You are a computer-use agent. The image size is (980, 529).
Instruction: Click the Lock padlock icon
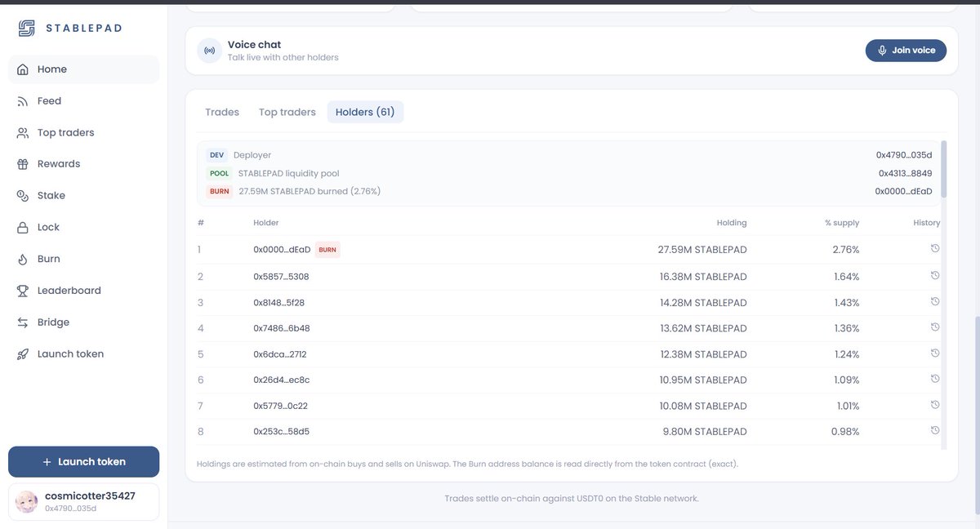23,227
